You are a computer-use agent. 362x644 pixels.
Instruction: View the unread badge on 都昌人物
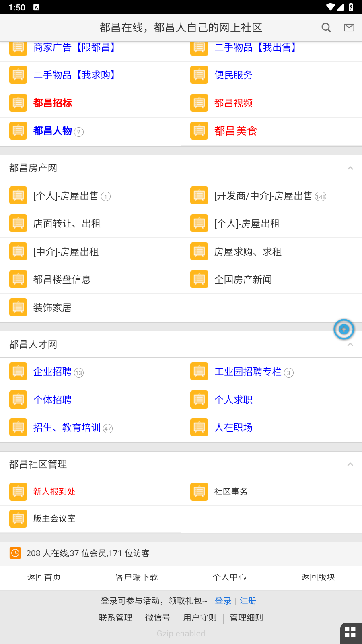[79, 132]
